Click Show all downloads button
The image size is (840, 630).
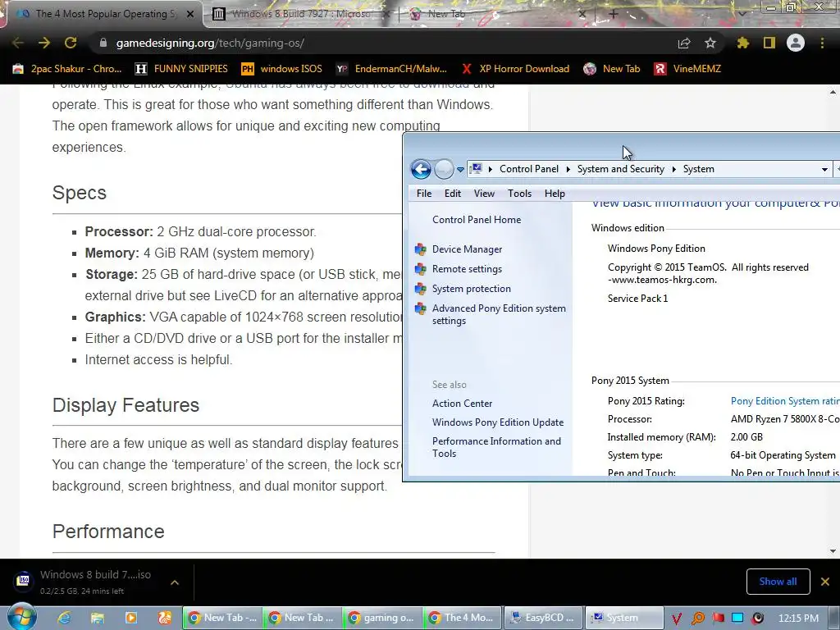pyautogui.click(x=778, y=582)
